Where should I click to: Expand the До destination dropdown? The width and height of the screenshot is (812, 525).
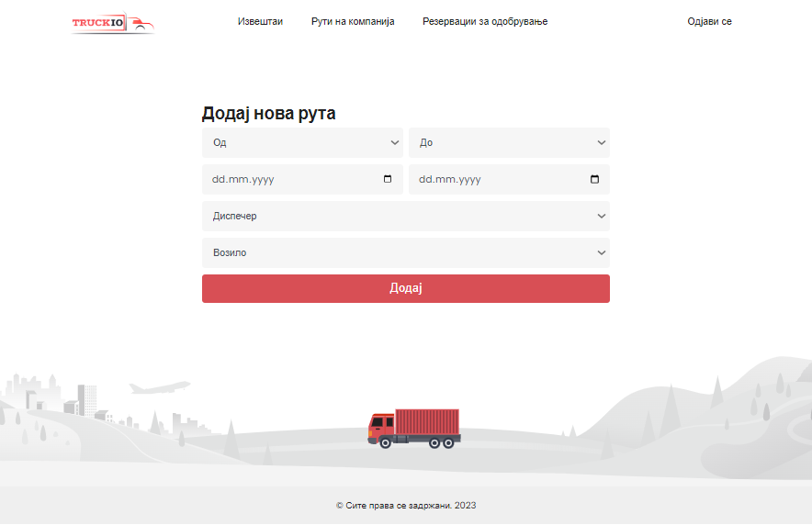tap(509, 143)
